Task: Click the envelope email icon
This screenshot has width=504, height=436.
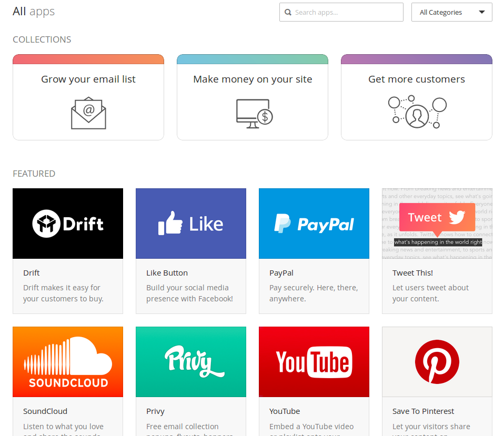Action: tap(88, 113)
